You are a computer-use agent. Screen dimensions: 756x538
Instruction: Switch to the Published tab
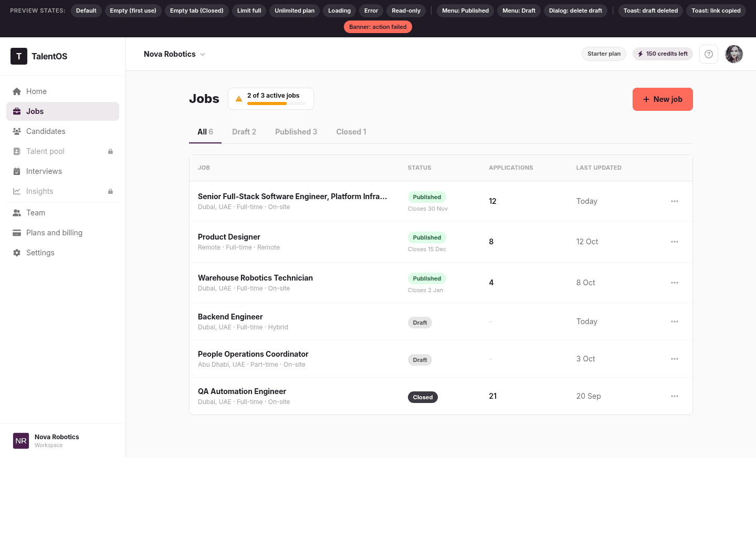tap(296, 132)
